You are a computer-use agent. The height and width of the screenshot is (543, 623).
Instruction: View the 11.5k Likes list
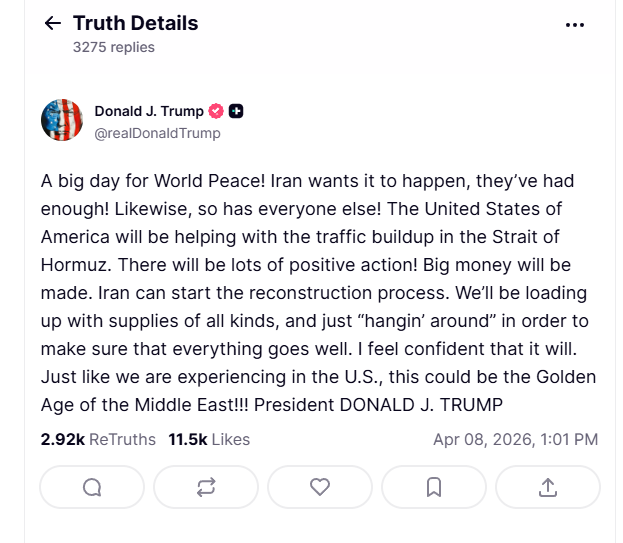(x=209, y=439)
